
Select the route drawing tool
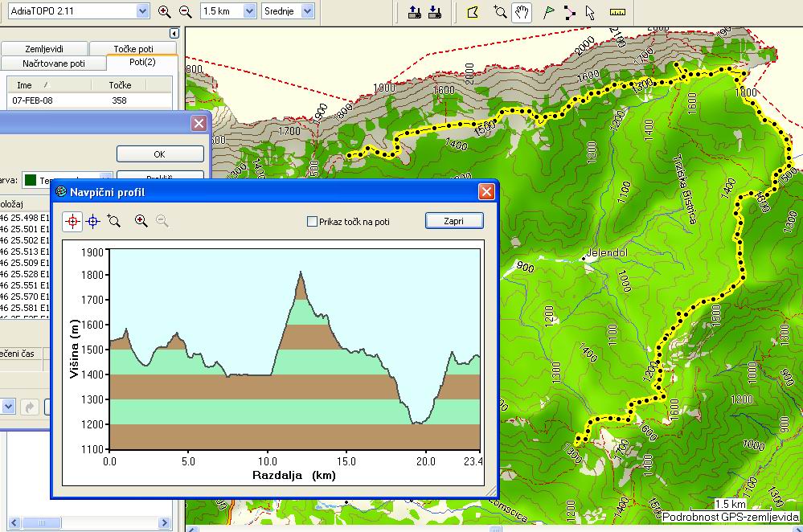pyautogui.click(x=570, y=12)
